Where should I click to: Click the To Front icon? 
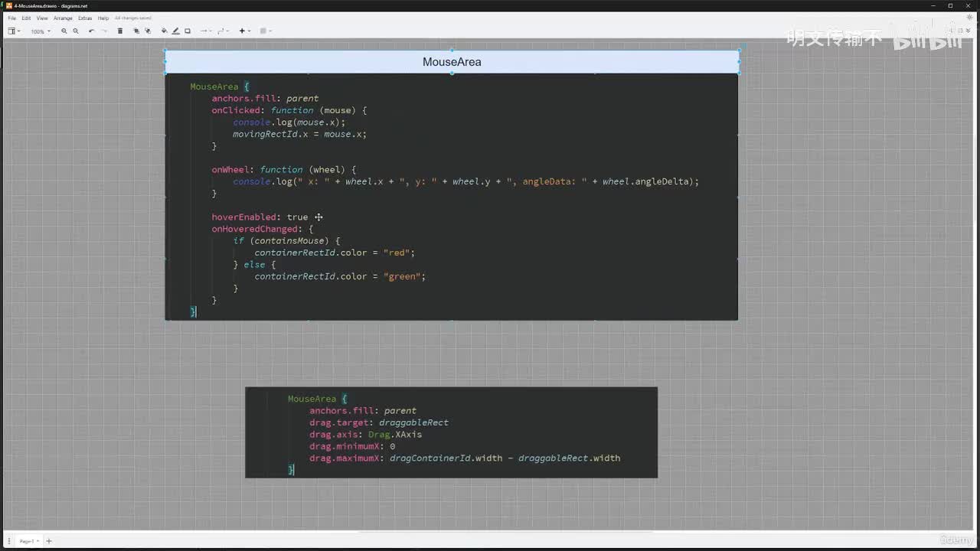tap(136, 31)
